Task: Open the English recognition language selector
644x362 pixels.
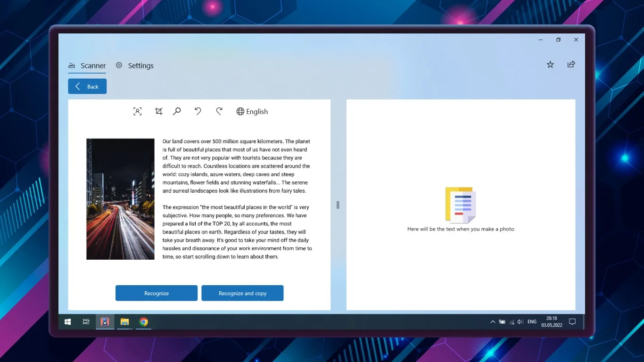Action: click(x=252, y=112)
